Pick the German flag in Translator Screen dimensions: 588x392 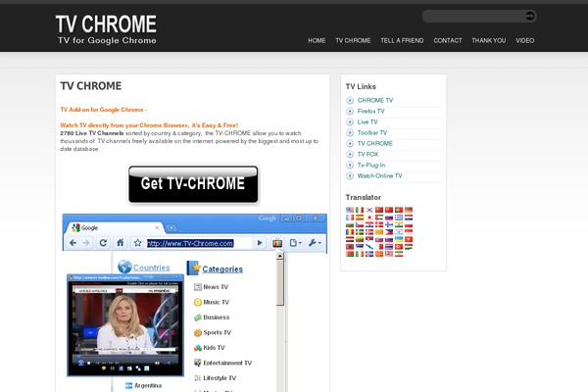coord(409,210)
